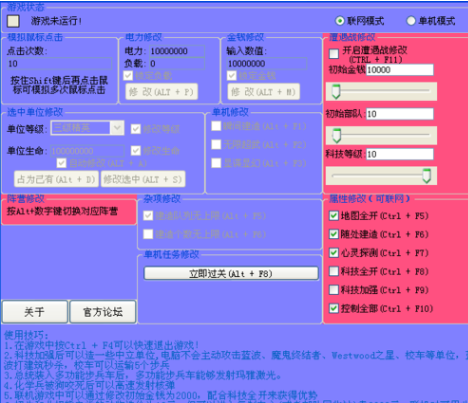Enable the 科技全开(Ctrl + F8) checkbox
The image size is (468, 403).
coord(334,271)
